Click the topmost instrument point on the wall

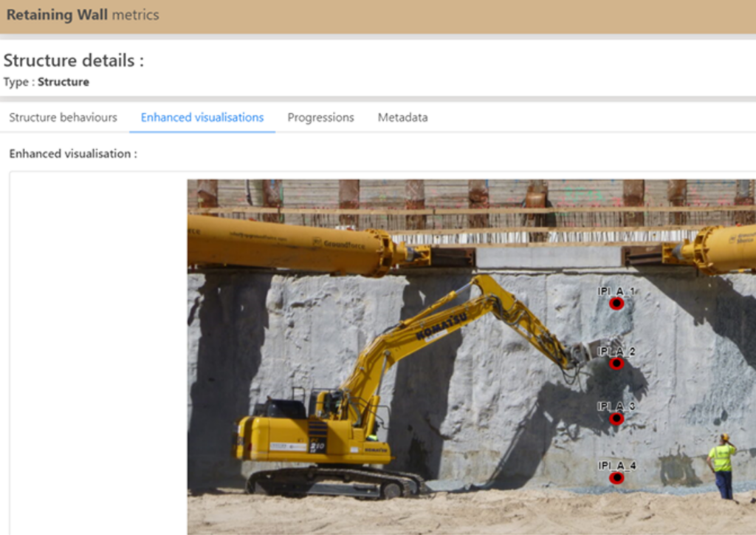[x=615, y=303]
